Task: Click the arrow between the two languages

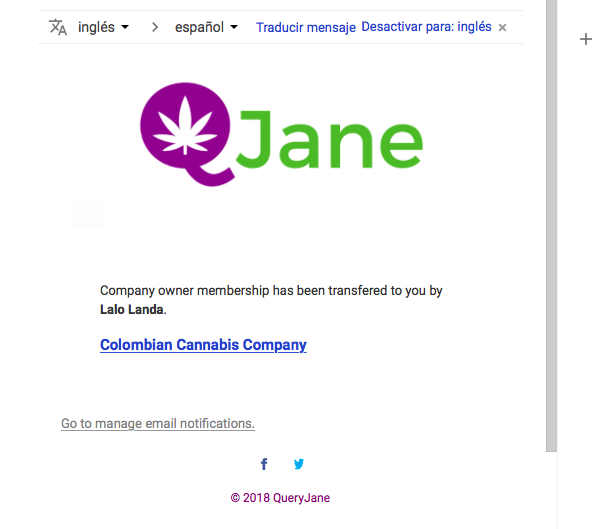Action: 155,27
